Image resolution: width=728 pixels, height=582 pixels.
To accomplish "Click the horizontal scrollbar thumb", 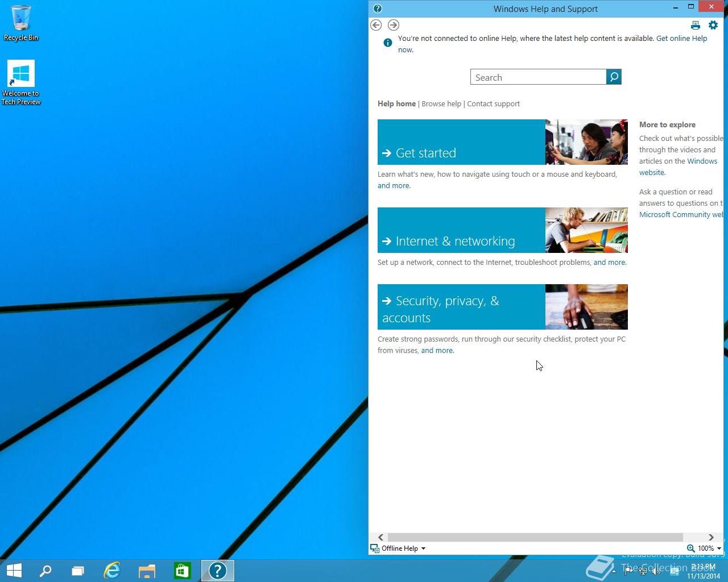I will [535, 537].
